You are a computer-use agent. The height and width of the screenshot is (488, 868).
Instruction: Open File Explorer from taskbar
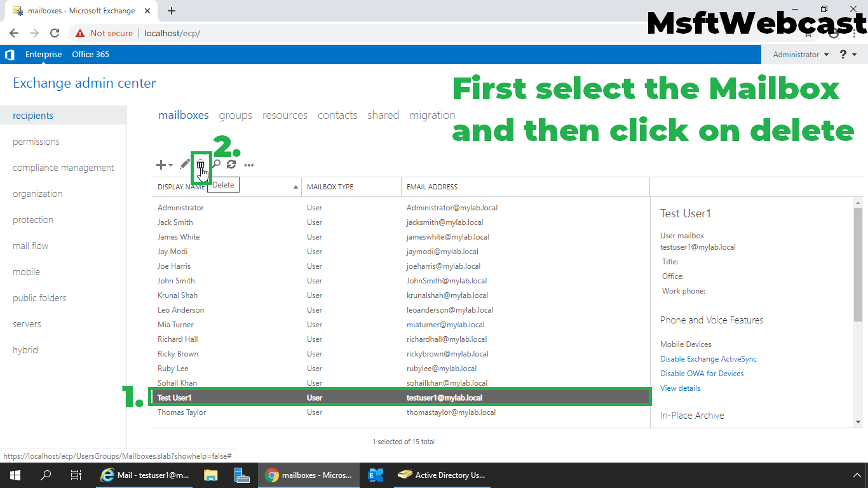click(x=210, y=475)
